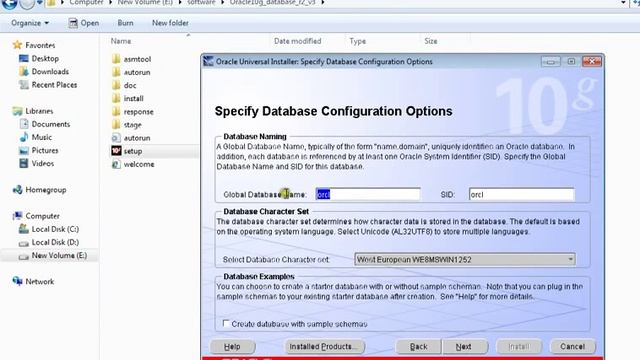Viewport: 640px width, 360px height.
Task: Click the Global Database Name field
Action: [x=368, y=194]
